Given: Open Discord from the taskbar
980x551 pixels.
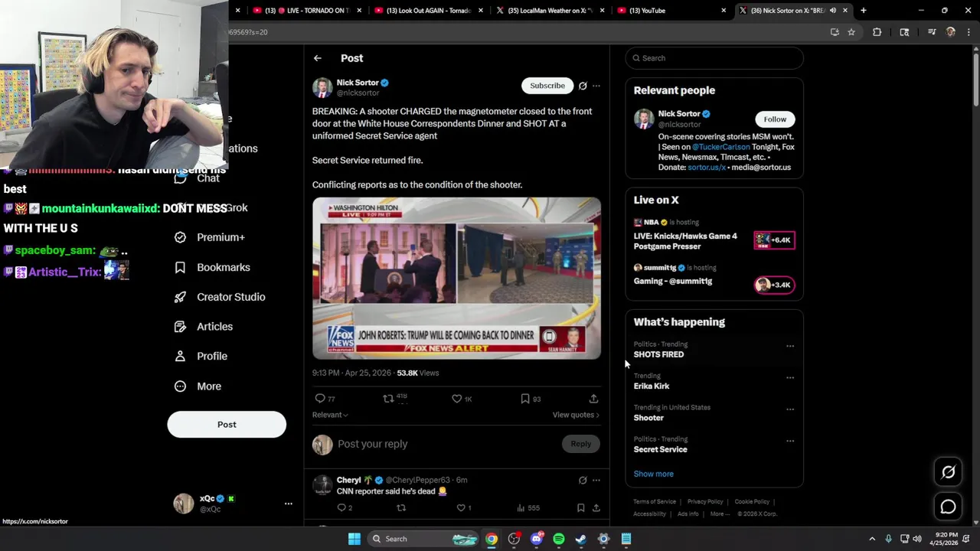Looking at the screenshot, I should point(537,539).
